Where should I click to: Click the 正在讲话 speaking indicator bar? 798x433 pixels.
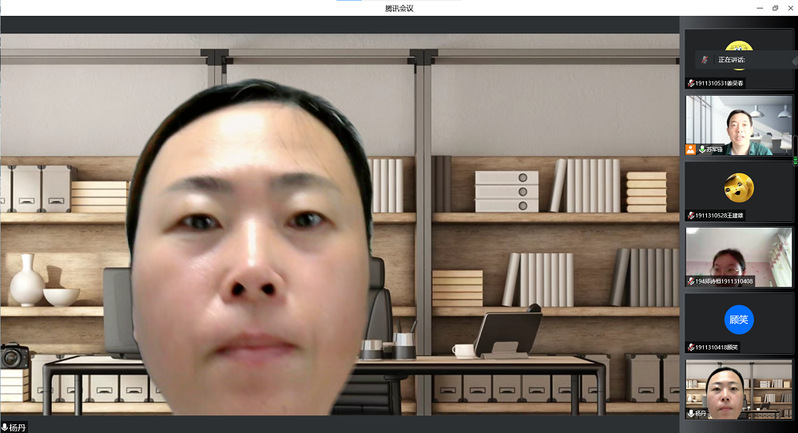pos(738,60)
